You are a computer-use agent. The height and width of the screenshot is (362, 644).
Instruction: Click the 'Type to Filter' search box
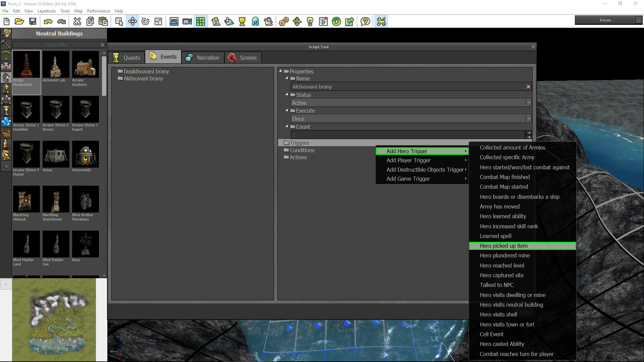click(x=56, y=45)
